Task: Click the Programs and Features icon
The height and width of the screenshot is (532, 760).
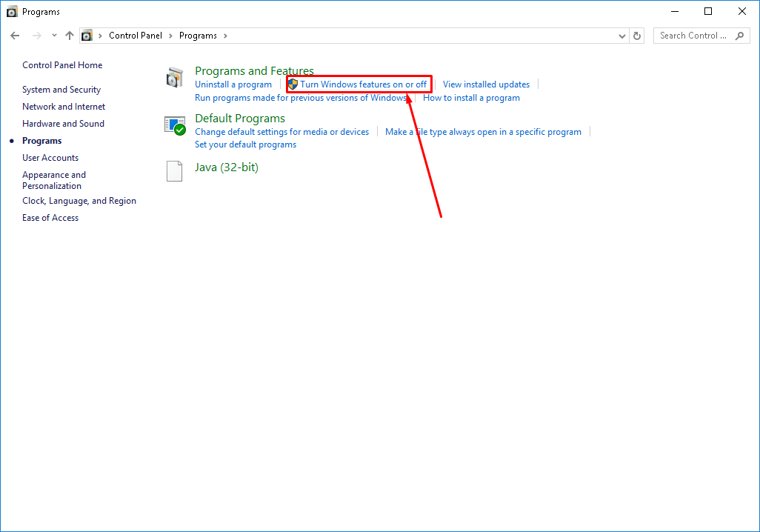Action: tap(175, 78)
